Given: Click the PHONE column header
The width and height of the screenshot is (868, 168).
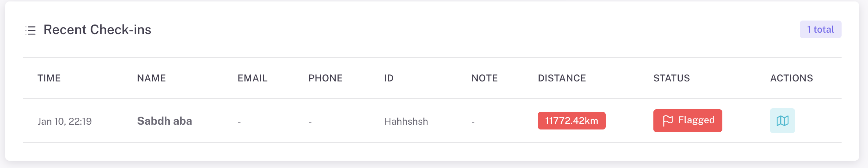Looking at the screenshot, I should 325,78.
